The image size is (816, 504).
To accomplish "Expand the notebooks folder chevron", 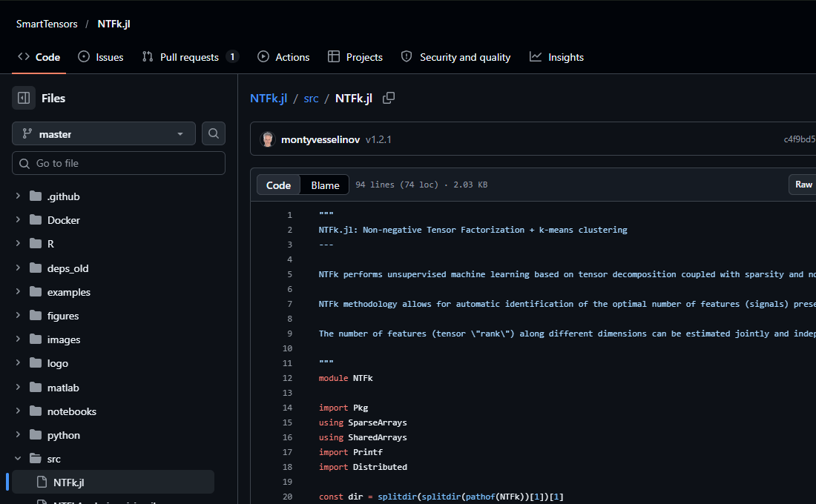I will 18,411.
